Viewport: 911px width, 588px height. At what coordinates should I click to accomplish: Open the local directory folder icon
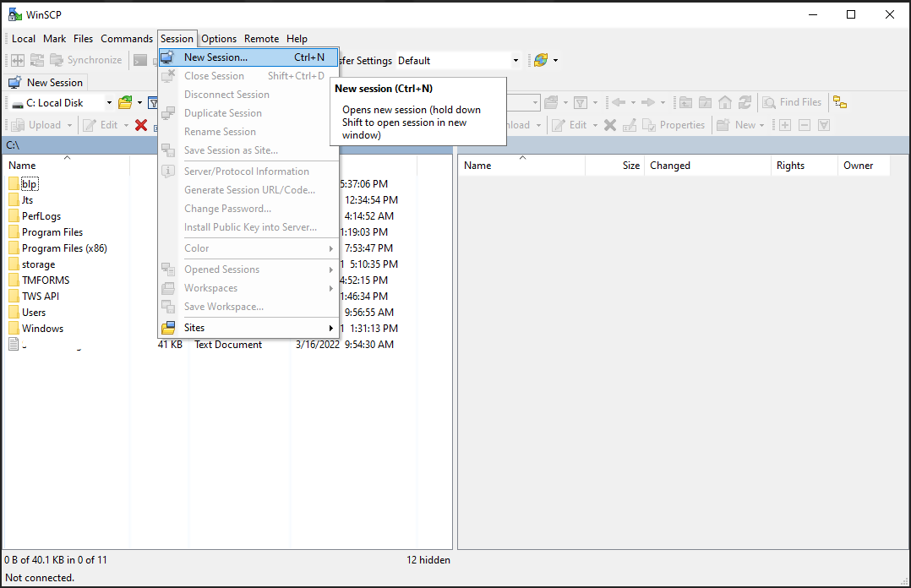click(125, 103)
